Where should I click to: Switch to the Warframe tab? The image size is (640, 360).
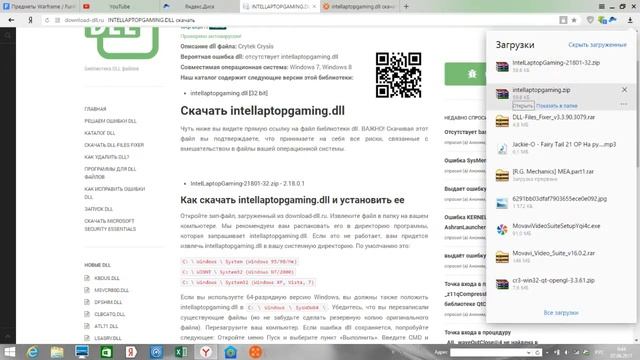pos(40,7)
